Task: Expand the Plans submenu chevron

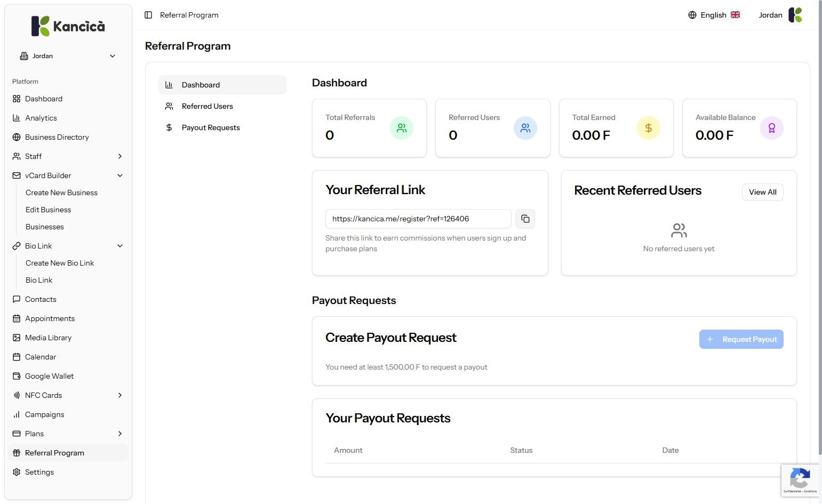Action: coord(120,434)
